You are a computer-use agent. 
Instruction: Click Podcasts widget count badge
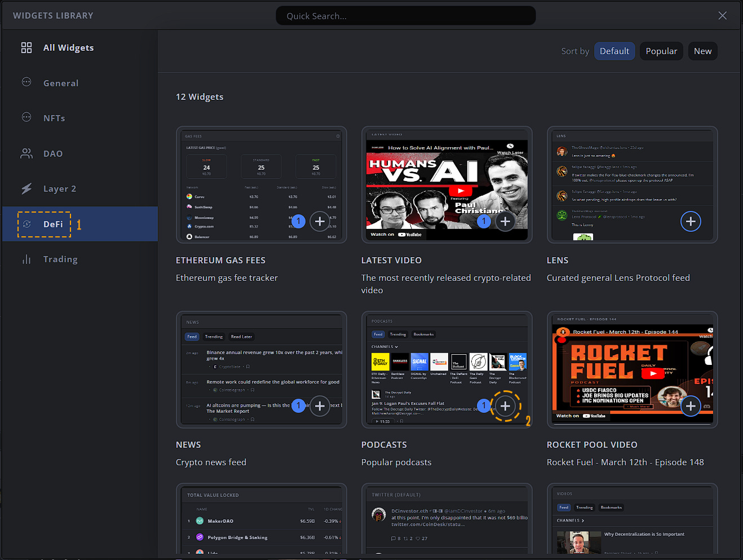(x=484, y=406)
